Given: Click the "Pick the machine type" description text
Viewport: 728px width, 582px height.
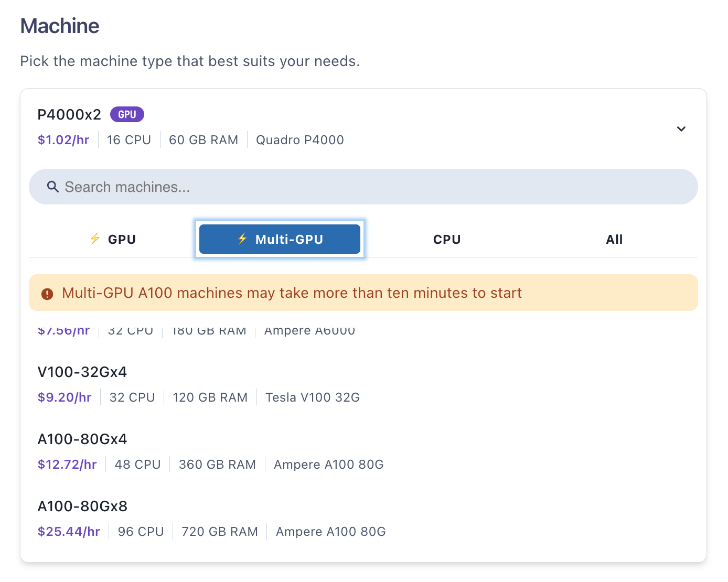Looking at the screenshot, I should click(x=190, y=61).
